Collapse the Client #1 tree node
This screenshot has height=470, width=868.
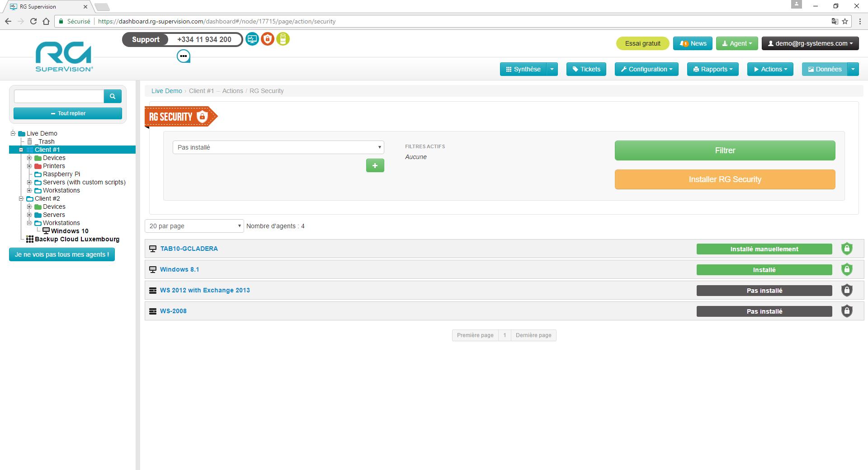pyautogui.click(x=21, y=150)
